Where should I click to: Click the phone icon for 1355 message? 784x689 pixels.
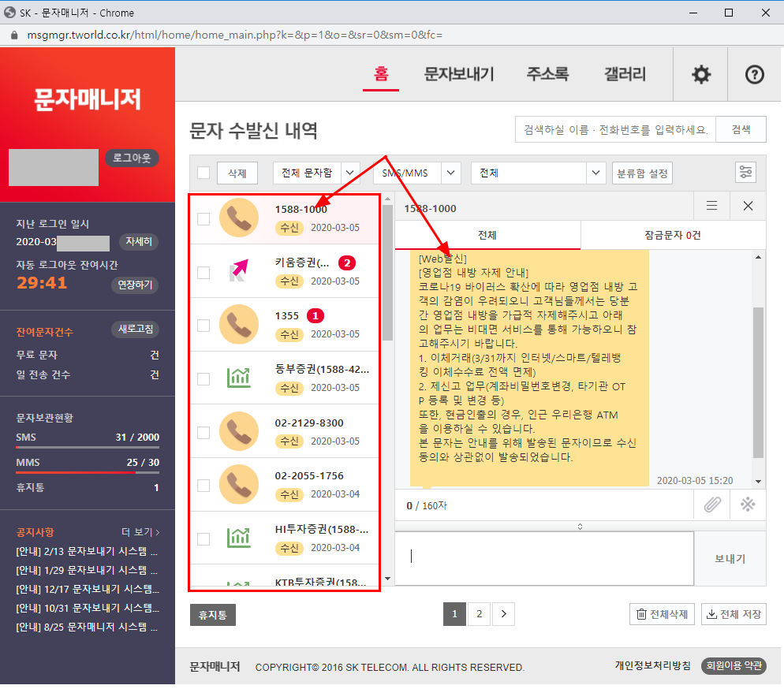coord(240,324)
